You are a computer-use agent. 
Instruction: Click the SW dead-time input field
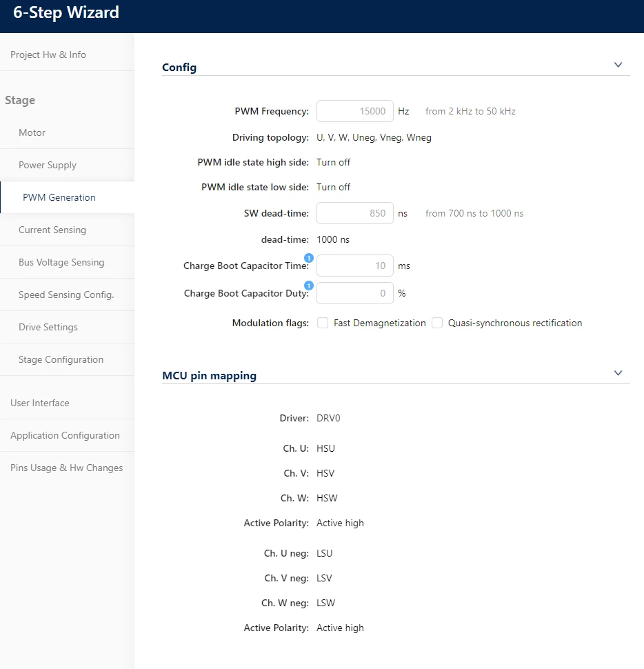[355, 213]
